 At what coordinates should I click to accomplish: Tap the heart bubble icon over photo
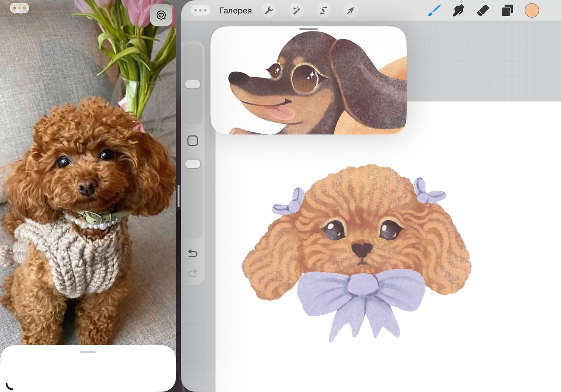click(x=161, y=15)
